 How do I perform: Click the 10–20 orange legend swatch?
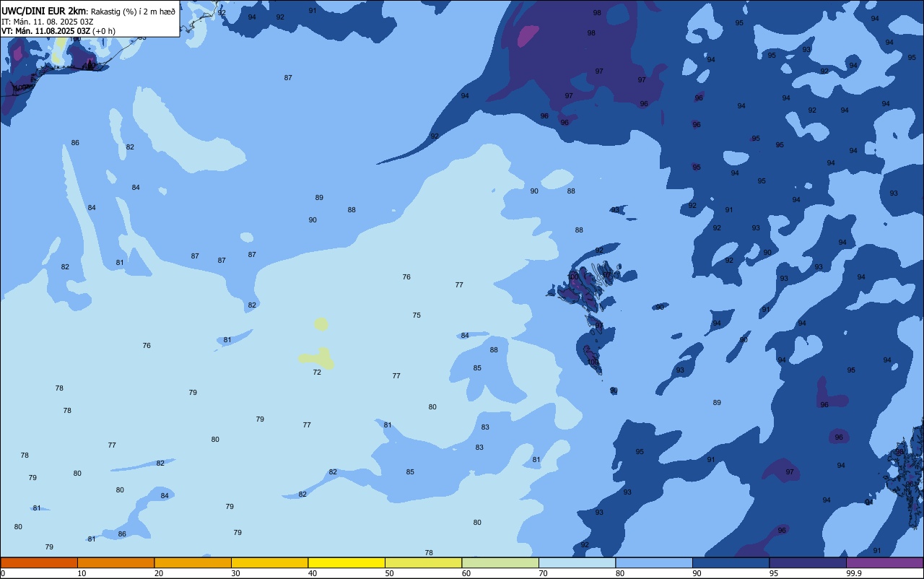click(115, 562)
